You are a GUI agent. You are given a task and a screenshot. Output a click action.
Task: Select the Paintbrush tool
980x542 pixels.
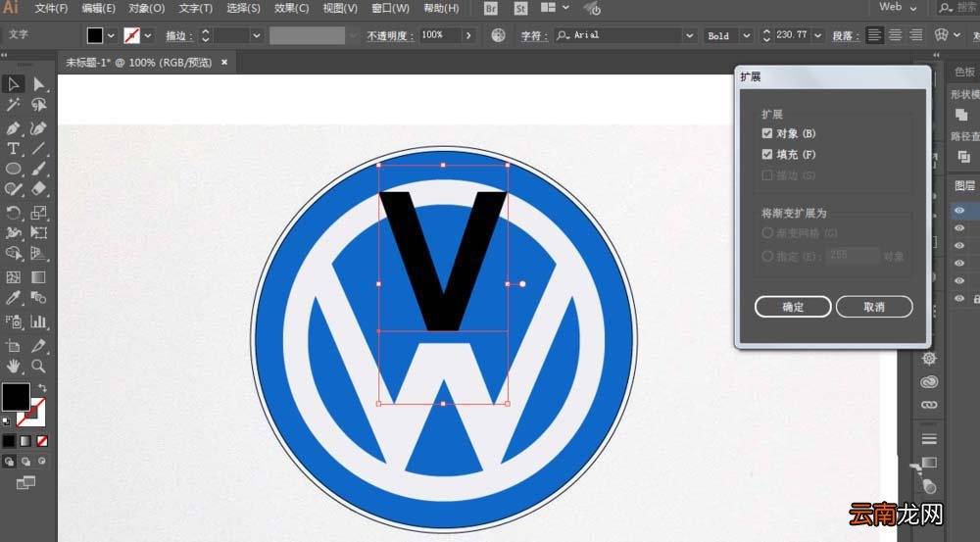[39, 169]
